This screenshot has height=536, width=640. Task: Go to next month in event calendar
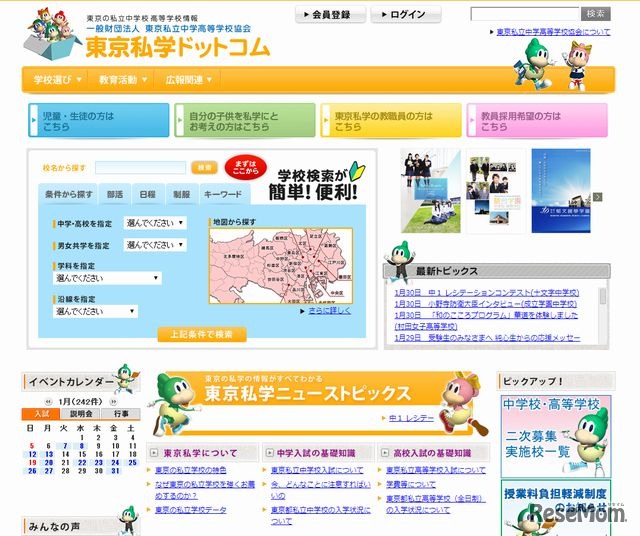[113, 402]
